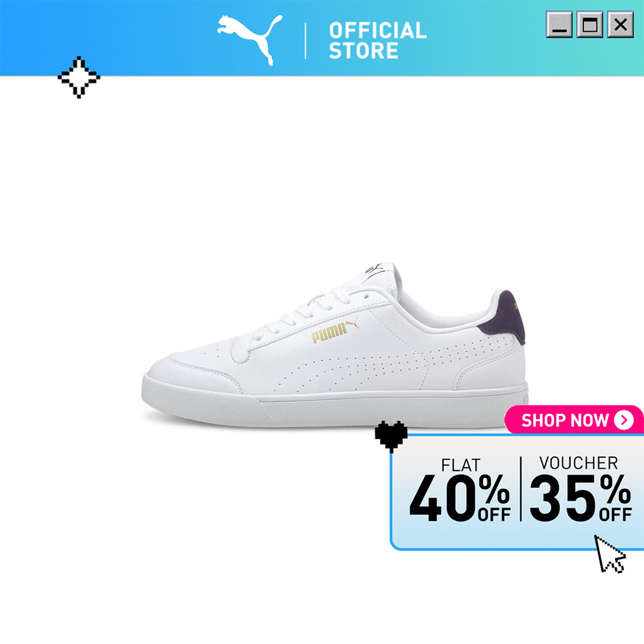Click the Official Store text
Screen dimensions: 644x644
coord(377,40)
